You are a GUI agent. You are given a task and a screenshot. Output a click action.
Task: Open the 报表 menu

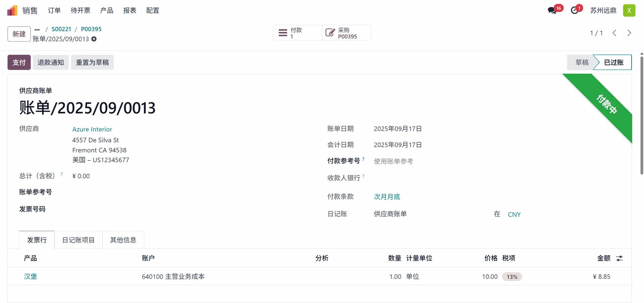click(129, 11)
